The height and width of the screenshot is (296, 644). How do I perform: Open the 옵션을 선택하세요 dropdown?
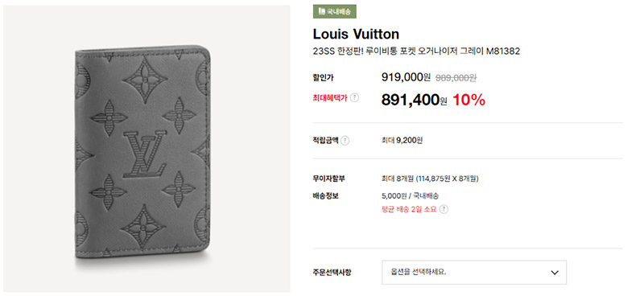[474, 272]
